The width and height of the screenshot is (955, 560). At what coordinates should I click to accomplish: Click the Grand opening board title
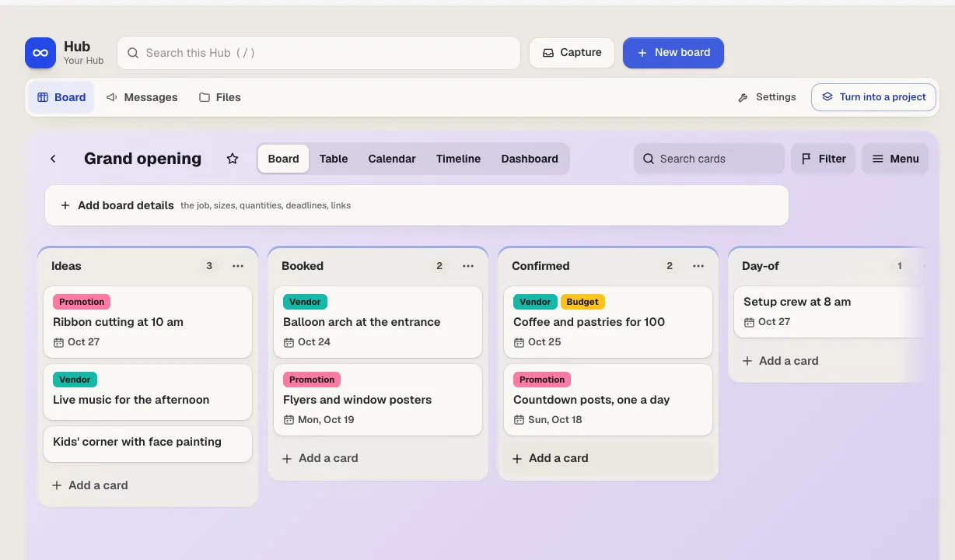coord(142,159)
